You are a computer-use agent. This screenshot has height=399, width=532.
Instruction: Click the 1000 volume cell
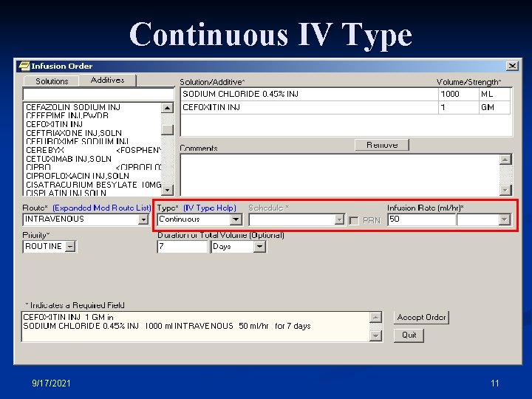point(458,94)
